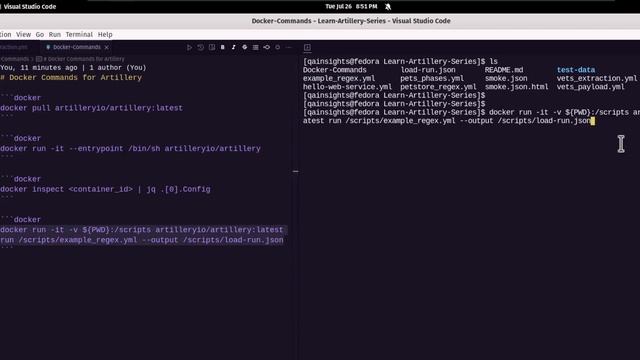Click the commit-node icon in editor toolbar
Image resolution: width=640 pixels, height=360 pixels.
267,47
